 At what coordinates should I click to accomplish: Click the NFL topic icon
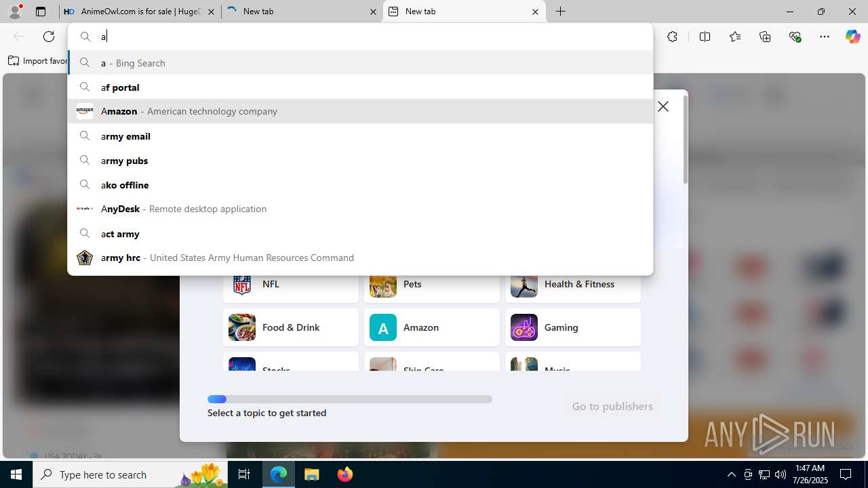242,284
